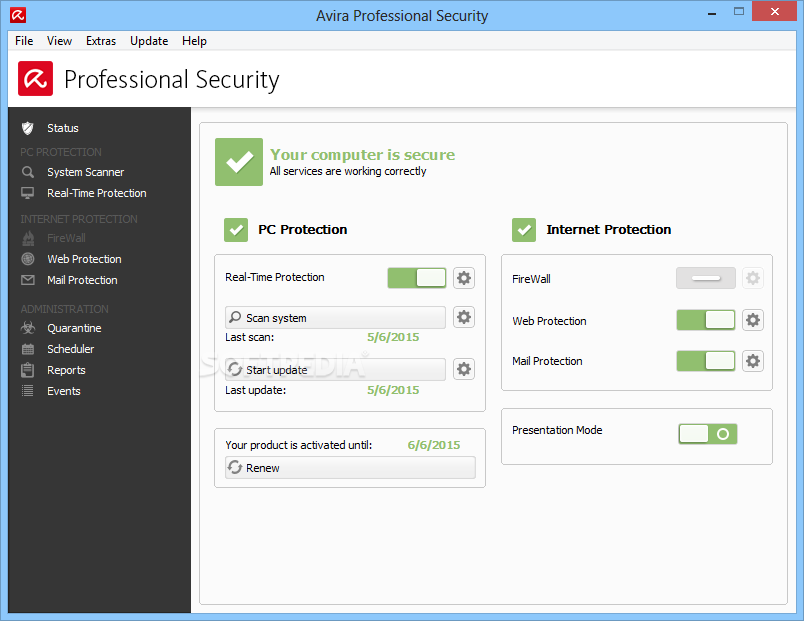Image resolution: width=804 pixels, height=621 pixels.
Task: Toggle Presentation Mode switch
Action: coord(708,434)
